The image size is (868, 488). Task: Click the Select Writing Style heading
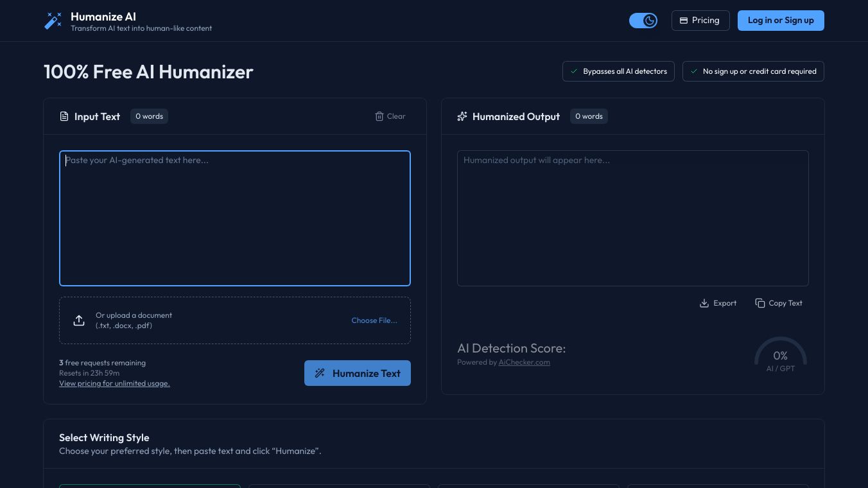click(x=104, y=438)
